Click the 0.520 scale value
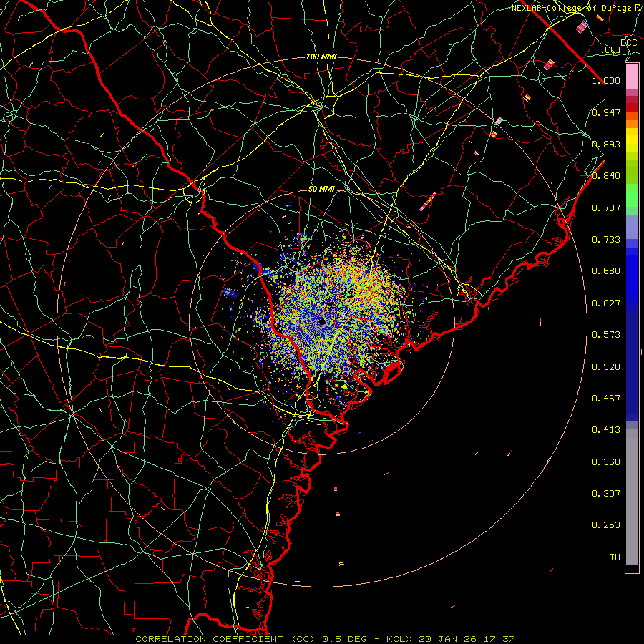Image resolution: width=644 pixels, height=644 pixels. pos(606,367)
